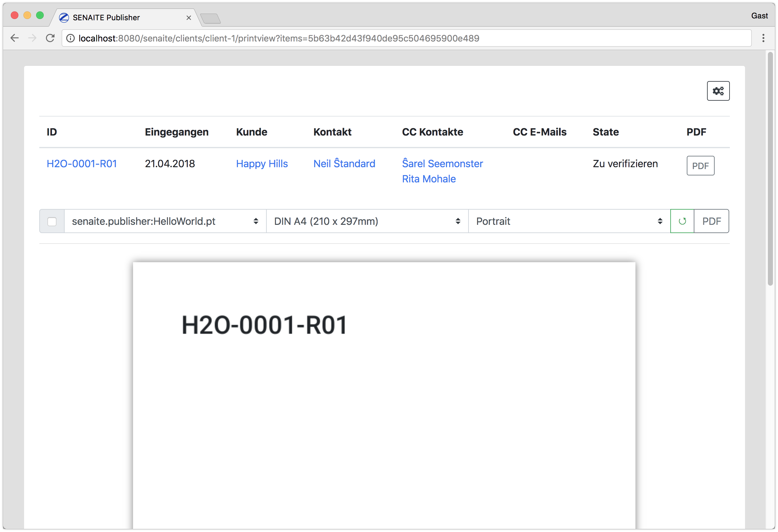Click the browser forward arrow
The image size is (778, 532).
[33, 38]
